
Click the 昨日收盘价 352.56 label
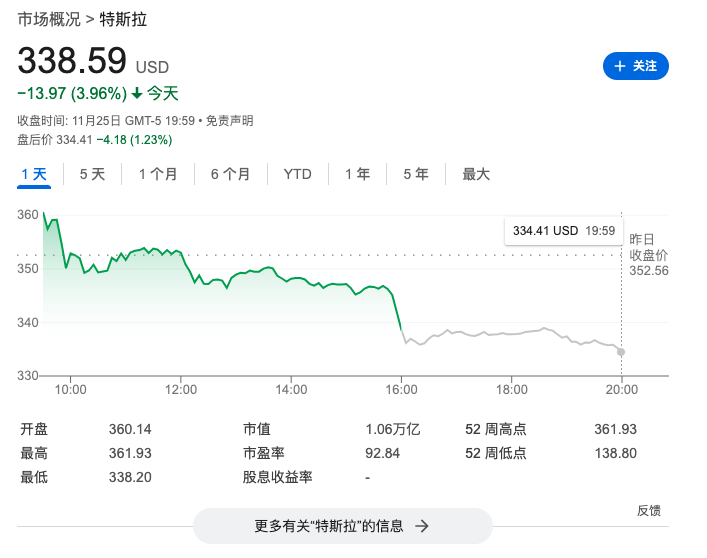click(x=648, y=255)
